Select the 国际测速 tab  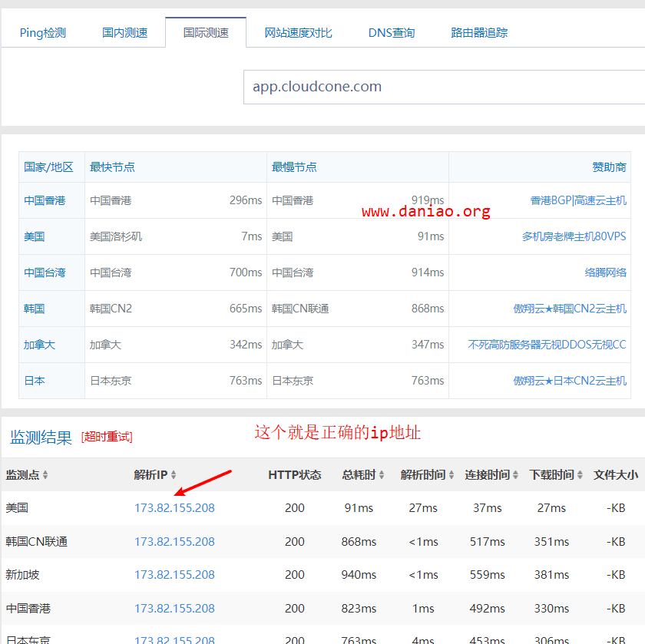206,32
